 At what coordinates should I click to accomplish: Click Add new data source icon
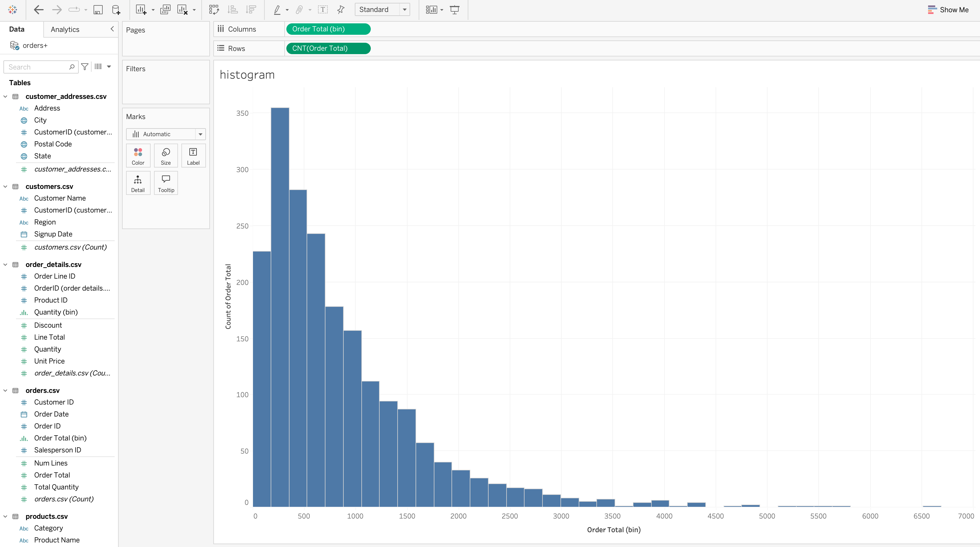[x=116, y=9]
